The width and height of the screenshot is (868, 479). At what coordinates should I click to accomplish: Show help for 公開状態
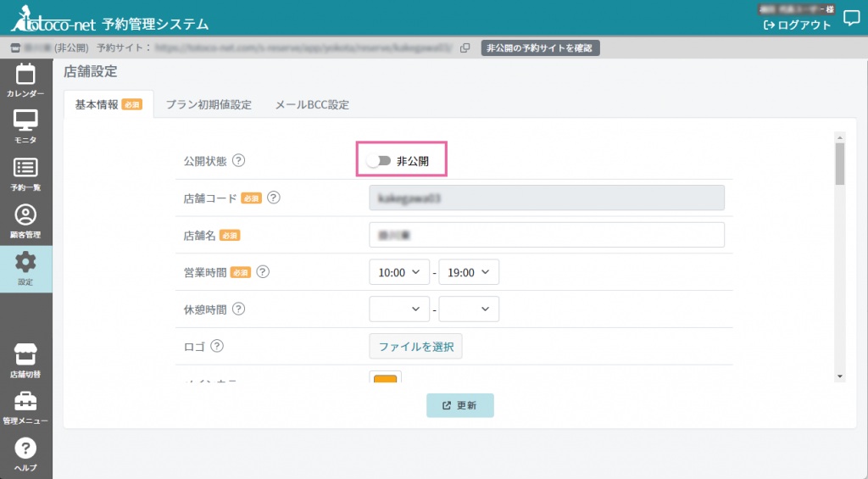click(238, 160)
